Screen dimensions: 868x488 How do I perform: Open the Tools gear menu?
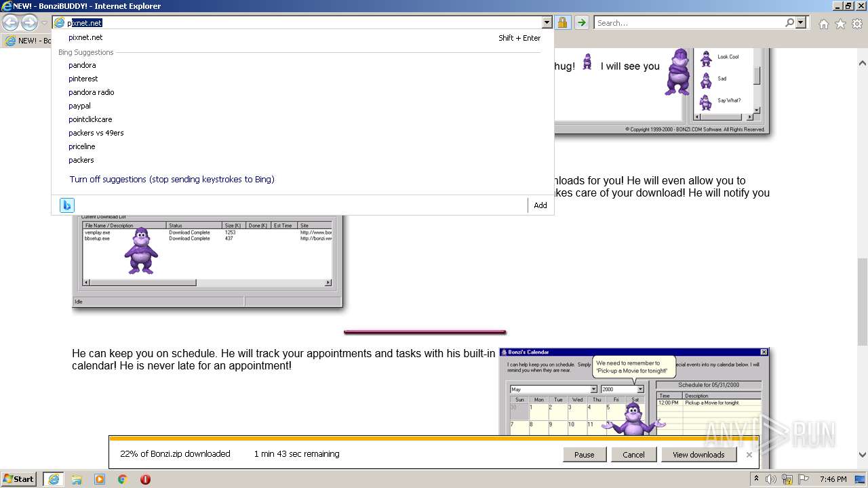857,24
